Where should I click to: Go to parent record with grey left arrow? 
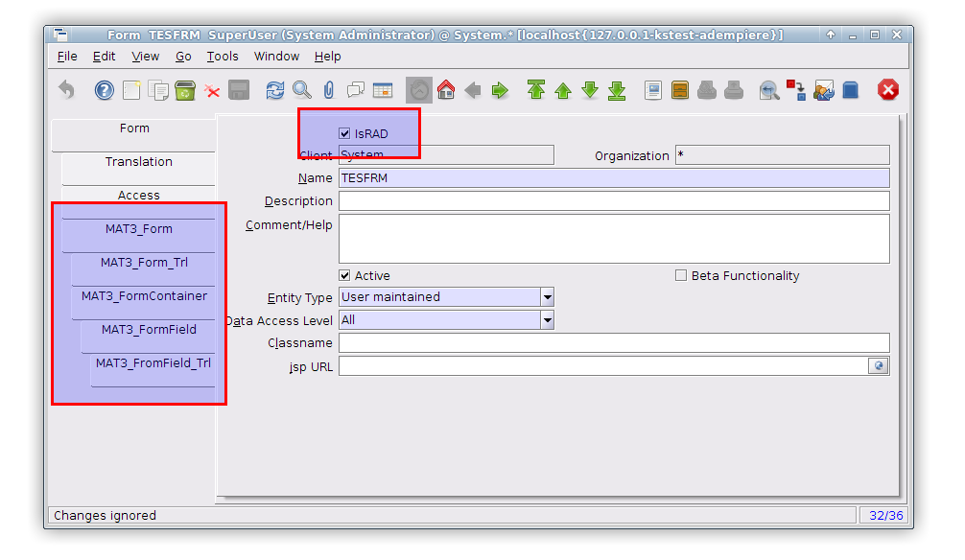pyautogui.click(x=473, y=90)
